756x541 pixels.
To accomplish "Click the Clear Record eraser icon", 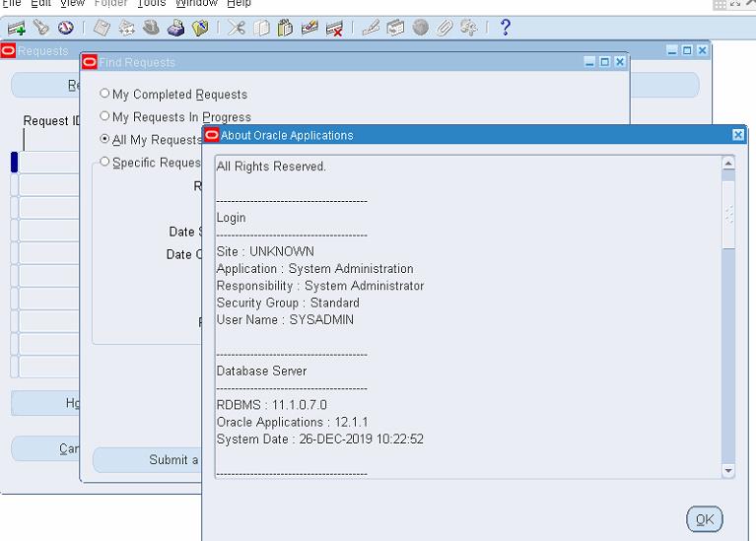I will 309,28.
